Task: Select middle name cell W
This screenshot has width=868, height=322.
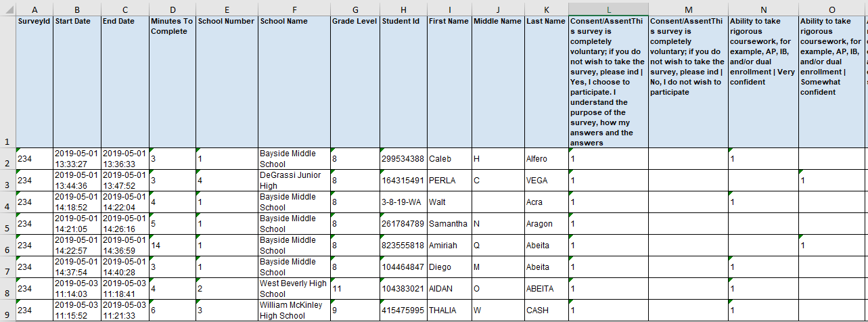Action: 498,310
